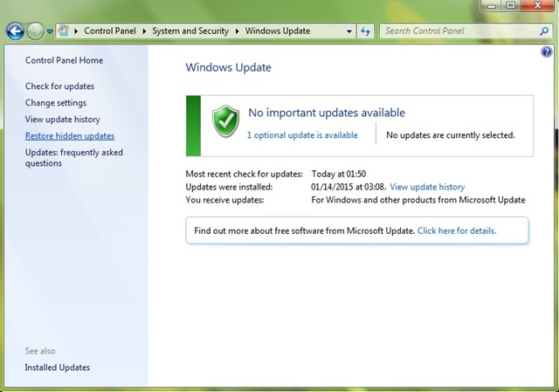Go to Control Panel Home

pyautogui.click(x=64, y=60)
